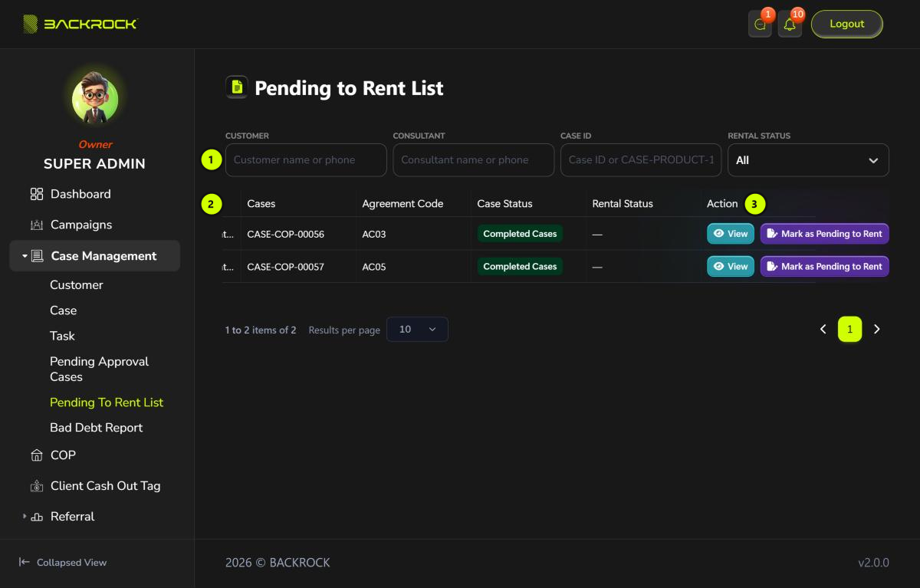Click the edit icon on CASE-COP-00057 Mark button
The height and width of the screenshot is (588, 920).
[772, 266]
